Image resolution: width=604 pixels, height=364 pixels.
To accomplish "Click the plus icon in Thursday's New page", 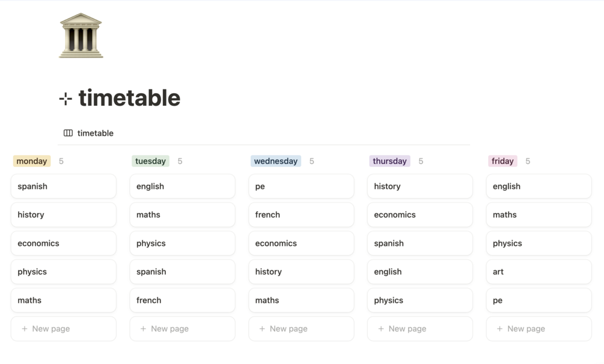I will pos(381,329).
